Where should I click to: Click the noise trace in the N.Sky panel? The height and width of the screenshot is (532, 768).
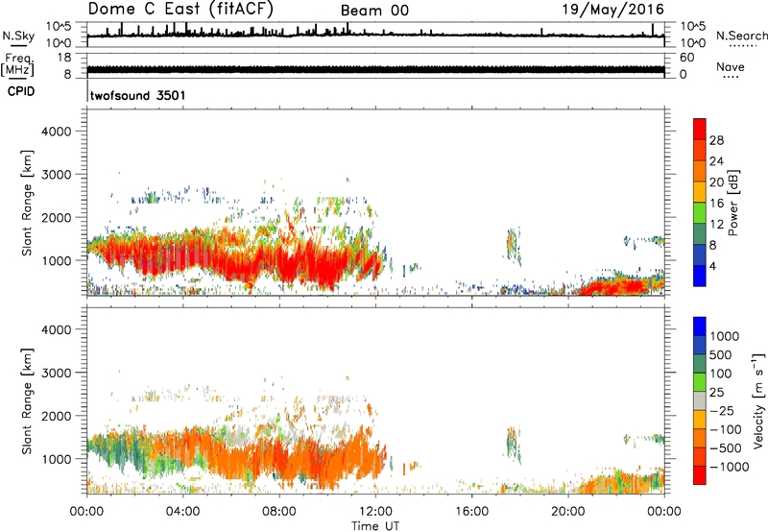point(375,35)
